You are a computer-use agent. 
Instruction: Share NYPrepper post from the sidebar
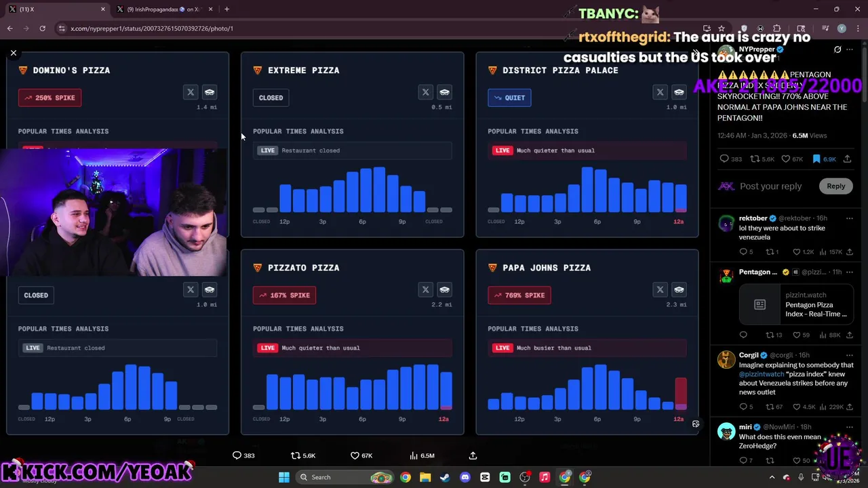click(x=847, y=159)
